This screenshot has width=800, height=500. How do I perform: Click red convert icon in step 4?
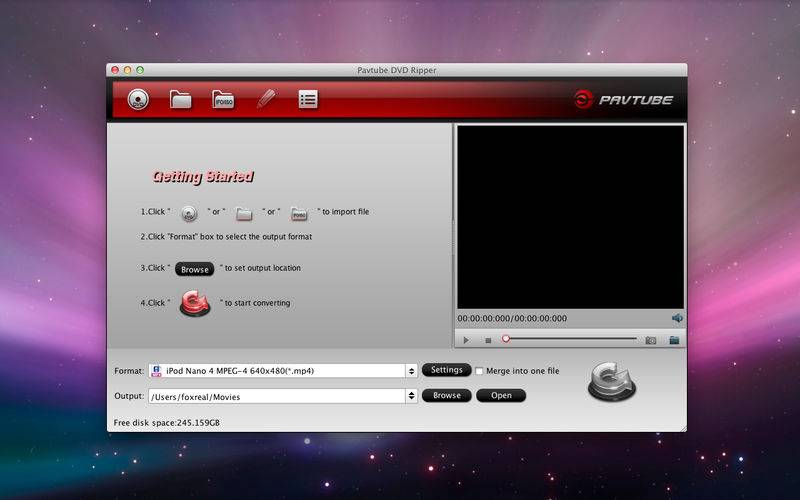(x=195, y=303)
